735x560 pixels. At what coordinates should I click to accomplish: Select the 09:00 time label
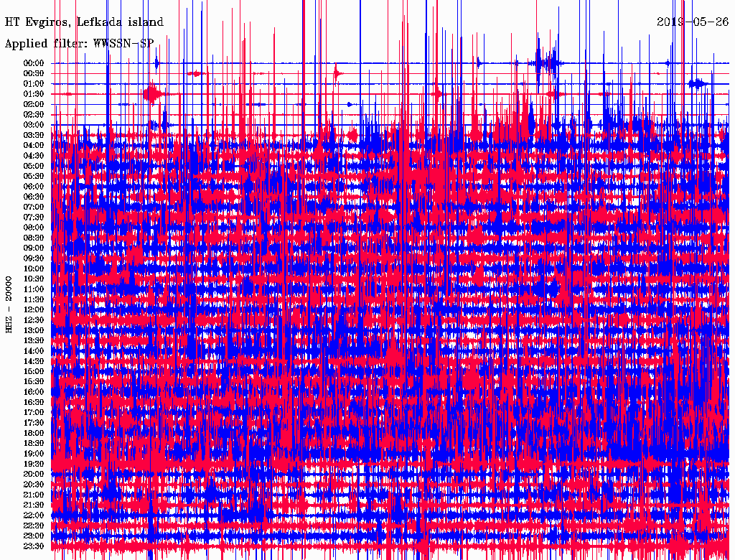34,248
